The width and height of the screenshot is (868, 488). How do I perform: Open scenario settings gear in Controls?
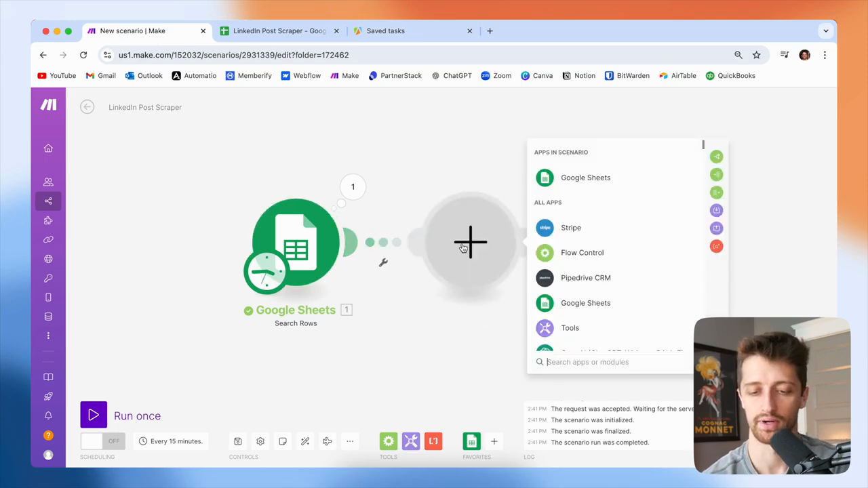click(260, 441)
